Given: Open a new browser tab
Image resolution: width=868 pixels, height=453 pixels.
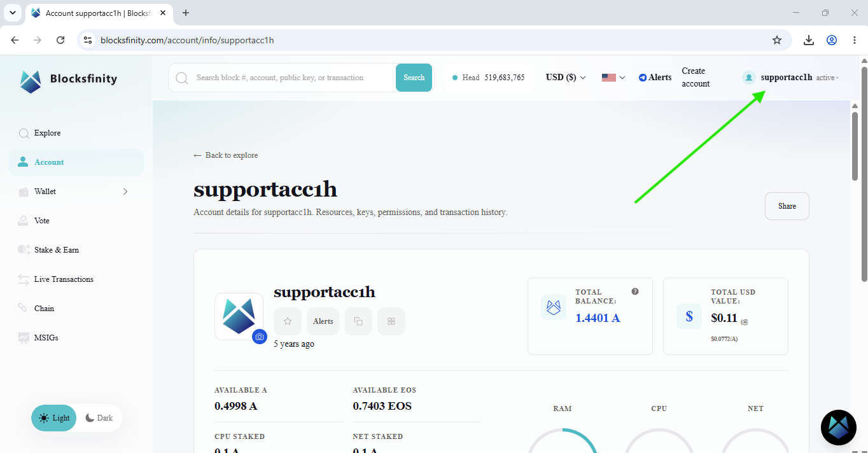Looking at the screenshot, I should click(x=186, y=13).
